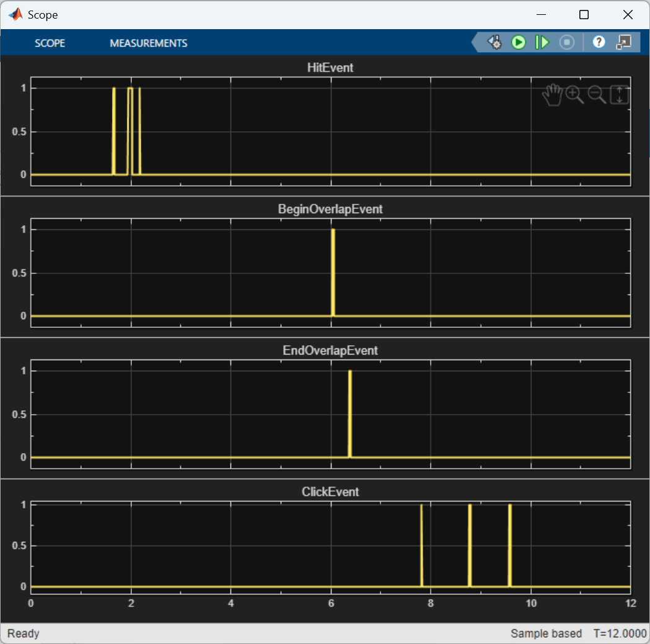Image resolution: width=650 pixels, height=644 pixels.
Task: Click the Ready status label
Action: [x=23, y=633]
